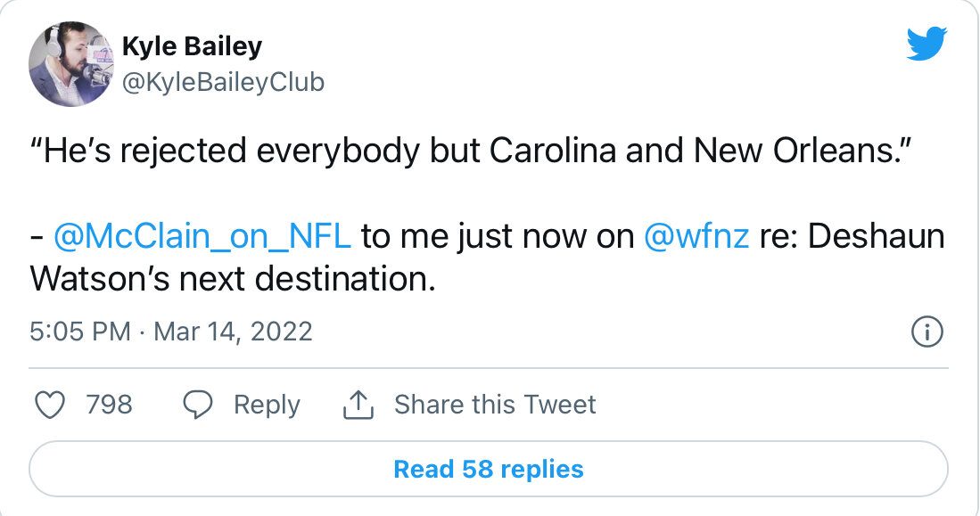
Task: Like the tweet with the heart icon
Action: 51,405
